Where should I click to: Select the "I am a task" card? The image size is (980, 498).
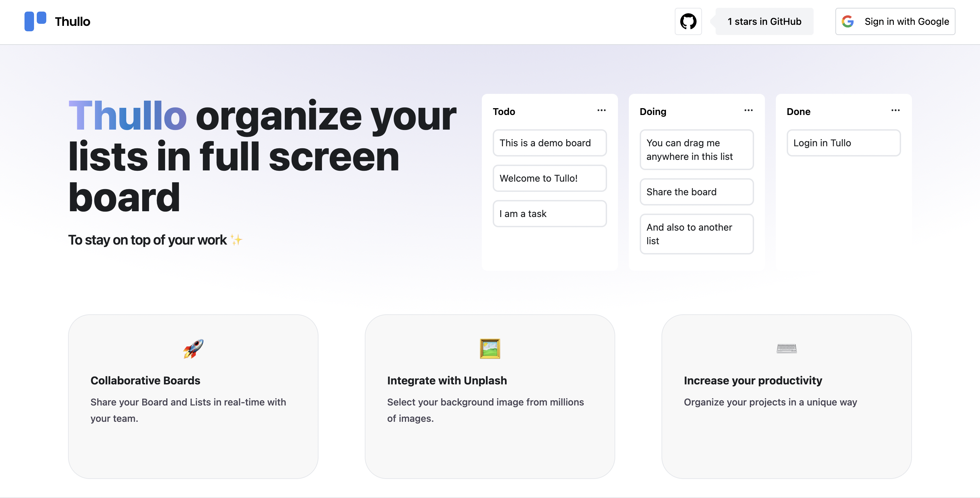pos(550,214)
